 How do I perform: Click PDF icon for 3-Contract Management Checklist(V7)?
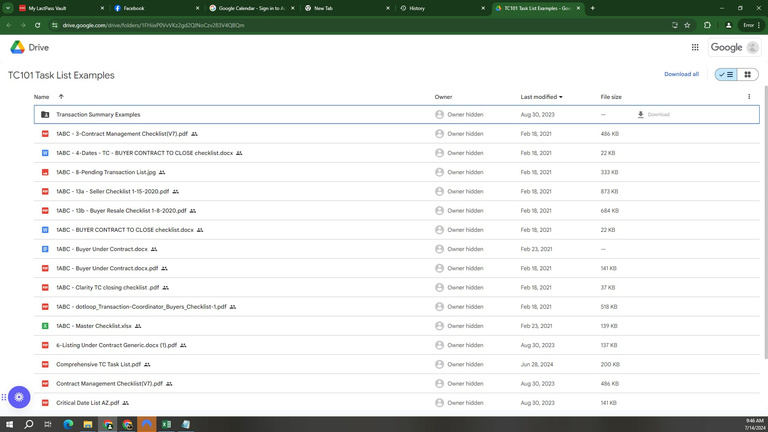pos(45,134)
